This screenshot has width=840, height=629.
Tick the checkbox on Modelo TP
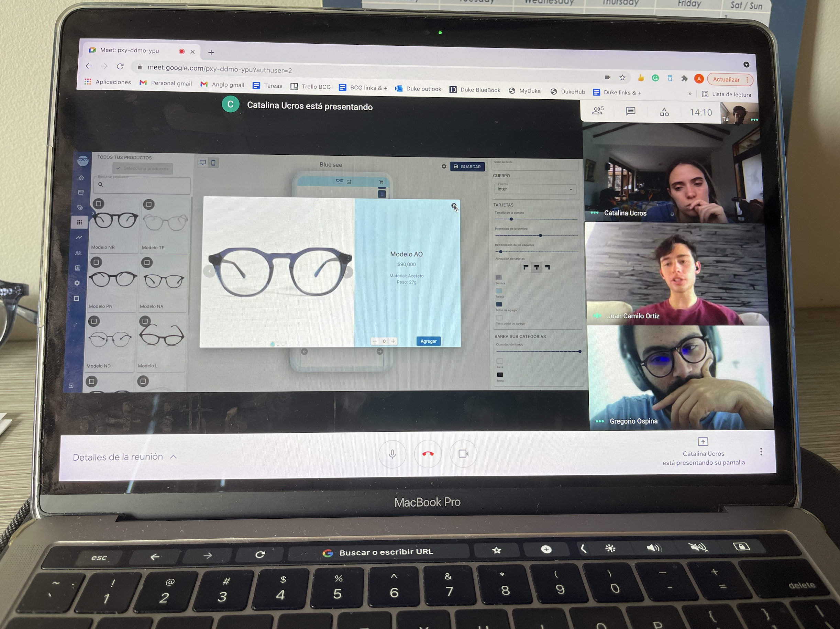click(149, 205)
